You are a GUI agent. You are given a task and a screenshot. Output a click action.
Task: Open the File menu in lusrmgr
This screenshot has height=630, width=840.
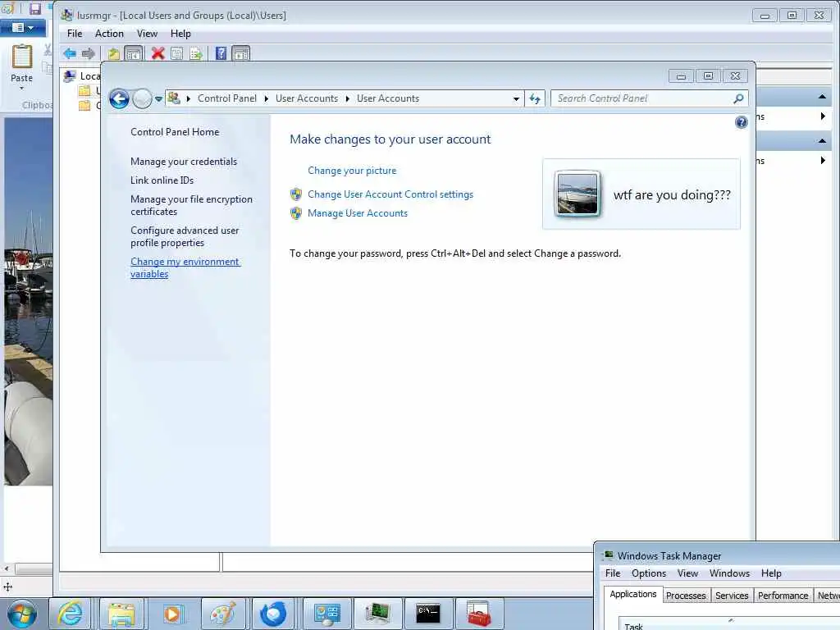[x=75, y=34]
